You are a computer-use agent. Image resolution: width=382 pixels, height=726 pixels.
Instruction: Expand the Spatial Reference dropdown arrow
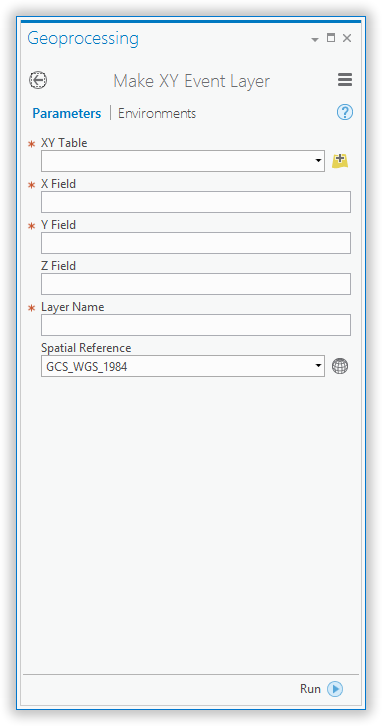click(x=318, y=366)
